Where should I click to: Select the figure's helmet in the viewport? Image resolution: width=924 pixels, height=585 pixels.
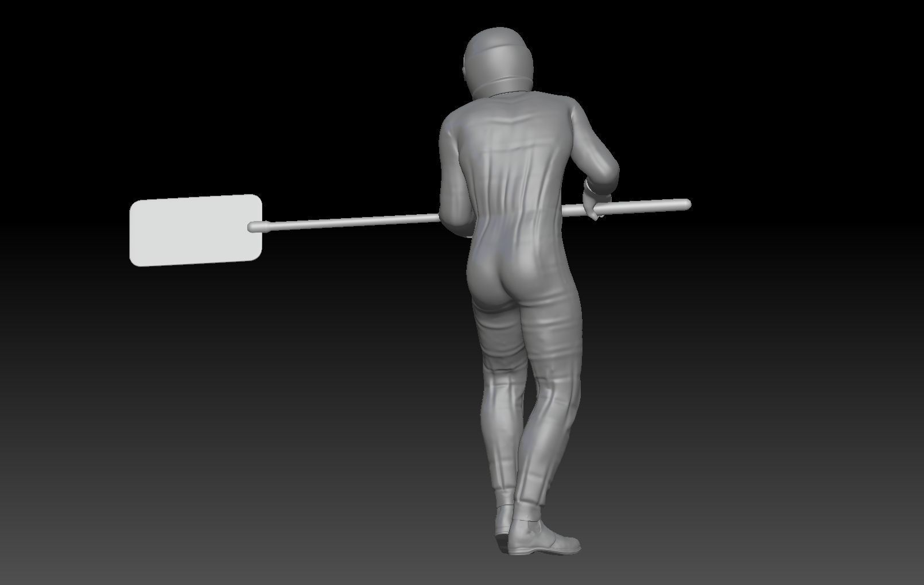pos(499,61)
